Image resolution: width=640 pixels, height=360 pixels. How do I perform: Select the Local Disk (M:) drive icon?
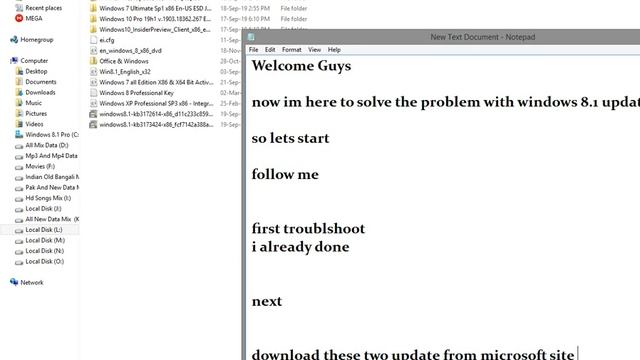(x=19, y=241)
